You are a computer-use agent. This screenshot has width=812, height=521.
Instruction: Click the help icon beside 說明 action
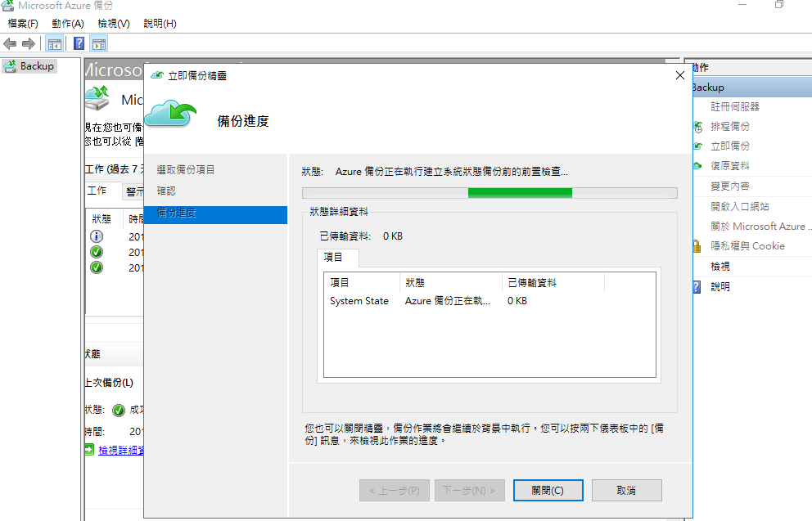[697, 286]
